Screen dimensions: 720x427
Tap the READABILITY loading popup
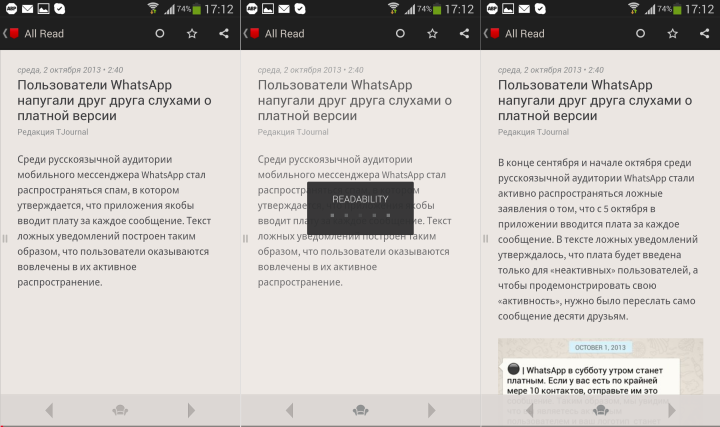coord(360,208)
